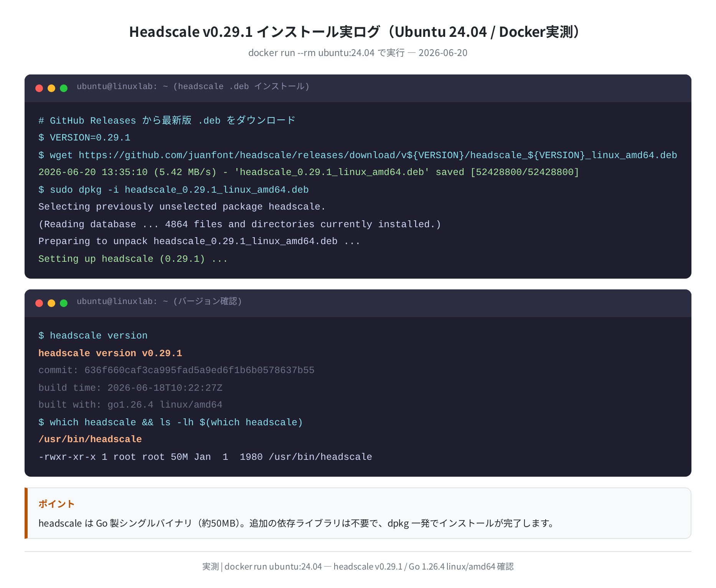716x588 pixels.
Task: Click the bold headscale version v0.29.1 output
Action: (x=111, y=353)
